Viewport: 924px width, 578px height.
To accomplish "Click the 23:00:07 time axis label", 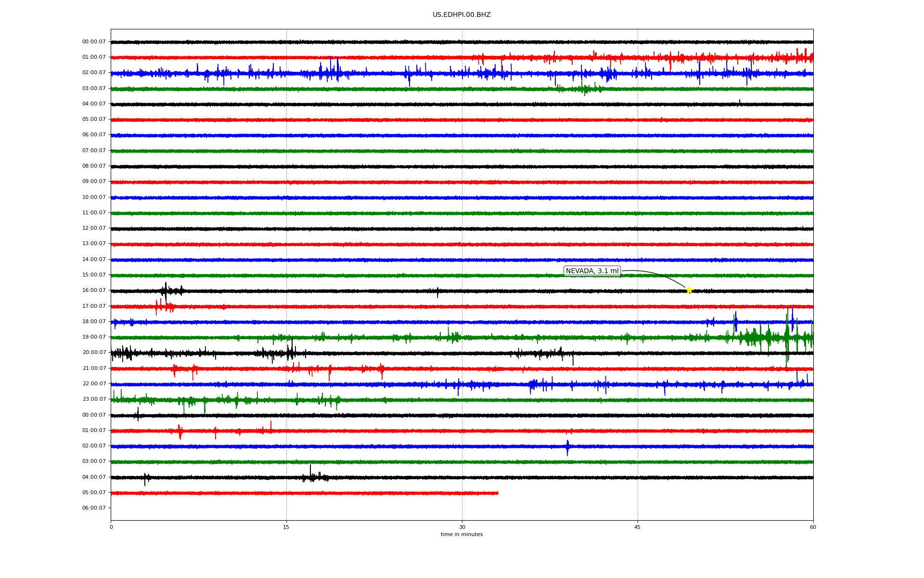I will coord(94,399).
